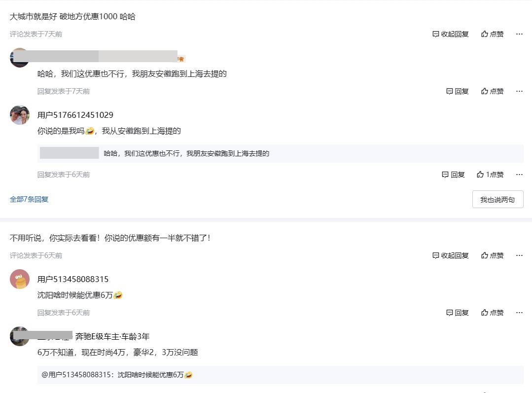Open the profile of 用户5176612451029
The image size is (532, 393).
(75, 115)
